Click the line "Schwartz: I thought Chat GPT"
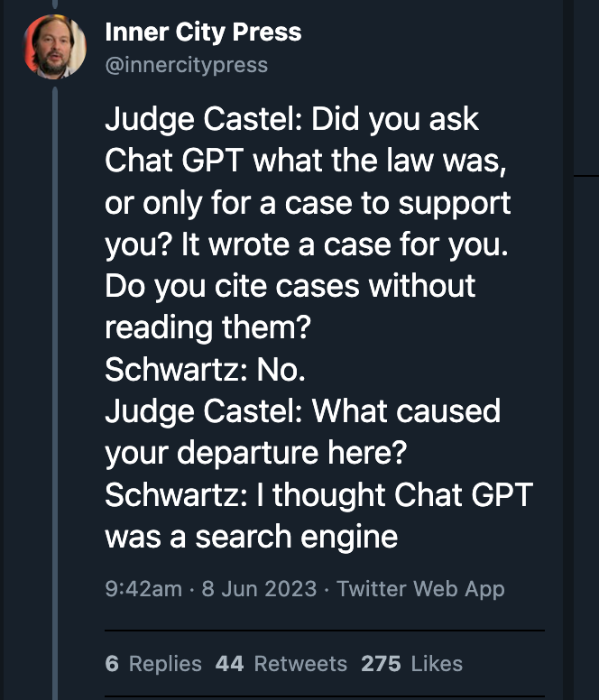Viewport: 599px width, 700px height. click(x=318, y=494)
